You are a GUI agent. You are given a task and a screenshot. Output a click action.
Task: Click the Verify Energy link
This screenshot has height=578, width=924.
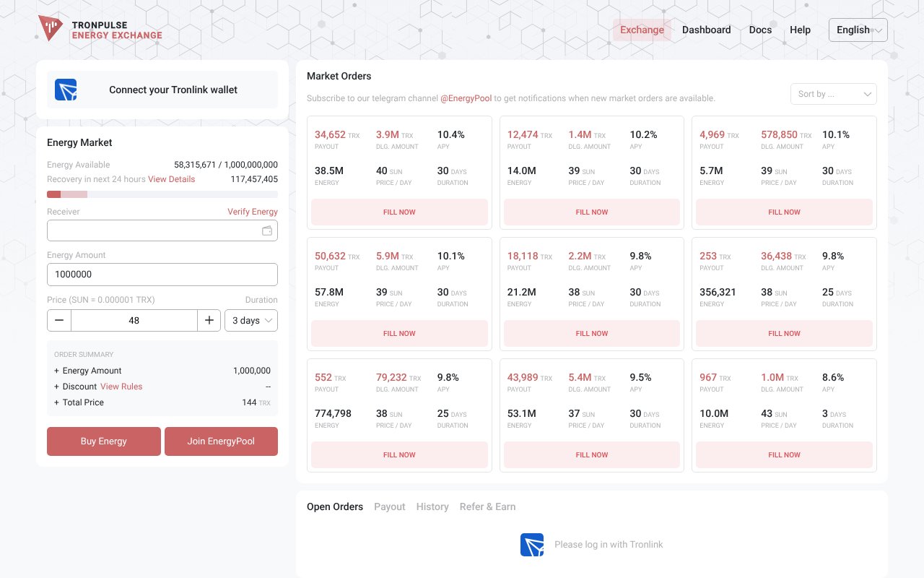(x=253, y=211)
